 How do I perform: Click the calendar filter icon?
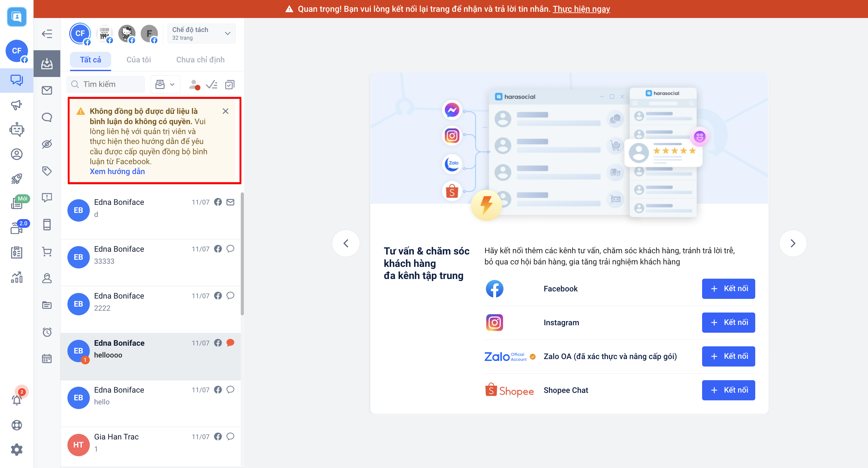coord(47,358)
